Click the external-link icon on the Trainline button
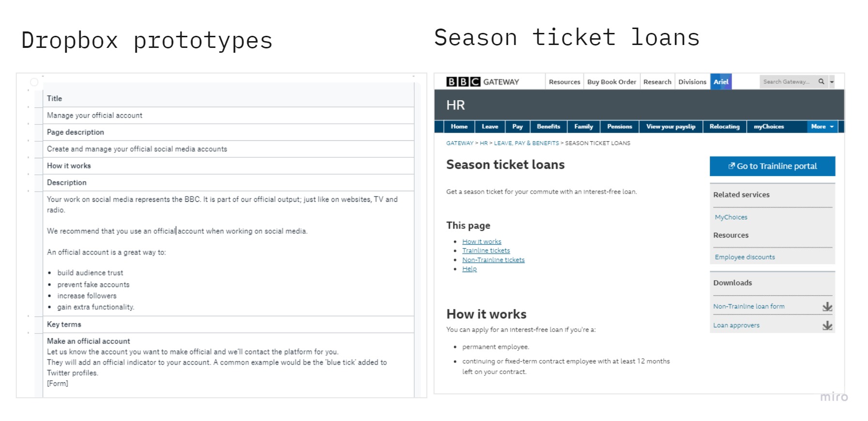This screenshot has width=868, height=421. [x=731, y=165]
